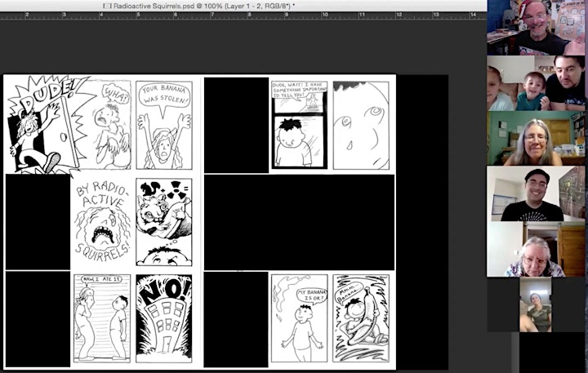Click the "DUDE!" door-kicking comic panel
Image resolution: width=588 pixels, height=373 pixels.
coord(45,124)
